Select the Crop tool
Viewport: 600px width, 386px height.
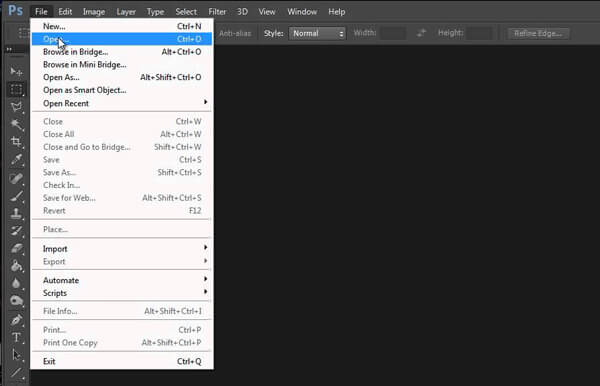coord(16,142)
